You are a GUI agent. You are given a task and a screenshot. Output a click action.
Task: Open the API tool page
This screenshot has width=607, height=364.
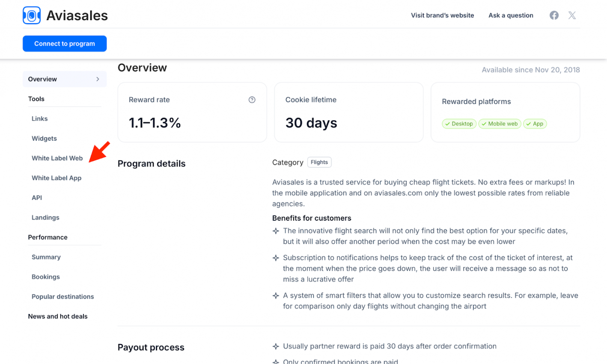pyautogui.click(x=37, y=198)
